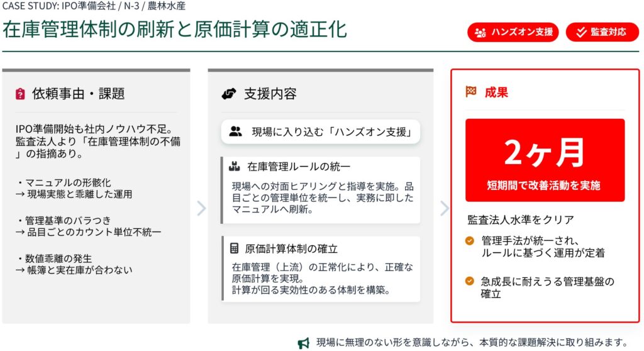This screenshot has width=644, height=351.
Task: Select the ハンズオン支援 red tag button
Action: (x=513, y=32)
